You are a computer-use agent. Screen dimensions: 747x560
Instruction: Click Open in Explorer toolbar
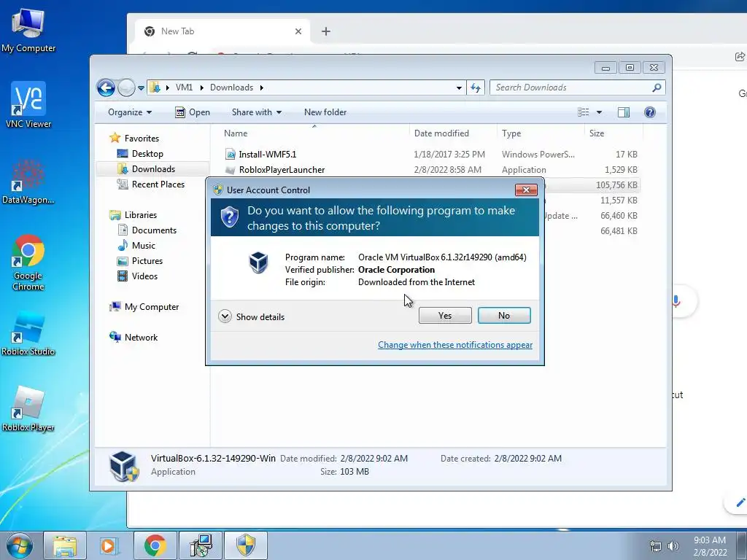[193, 112]
